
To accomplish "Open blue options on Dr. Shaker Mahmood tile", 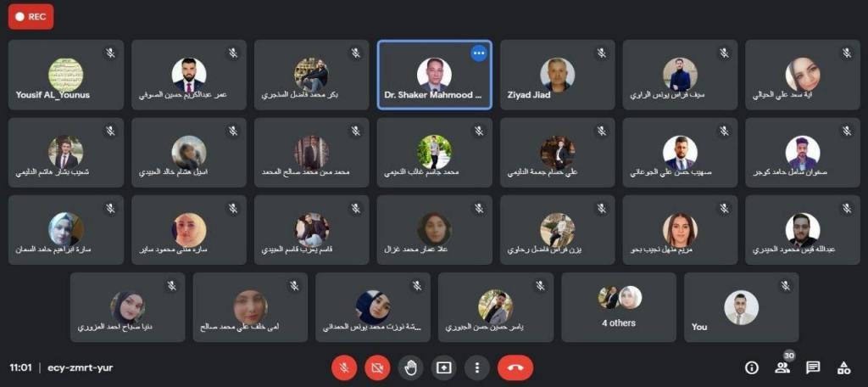I will [x=479, y=53].
